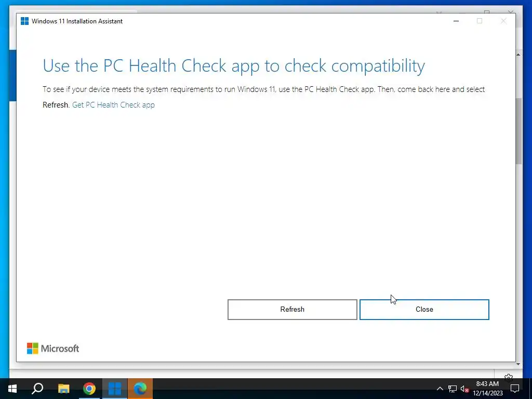Click scroll-up arrow in background window
Screen dimensions: 532x399
point(518,55)
